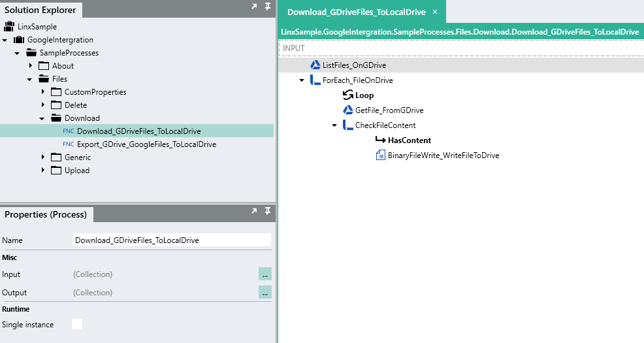
Task: Select Export_GDrive_GoogleFiles_ToLocalDrive in the tree
Action: click(x=146, y=144)
